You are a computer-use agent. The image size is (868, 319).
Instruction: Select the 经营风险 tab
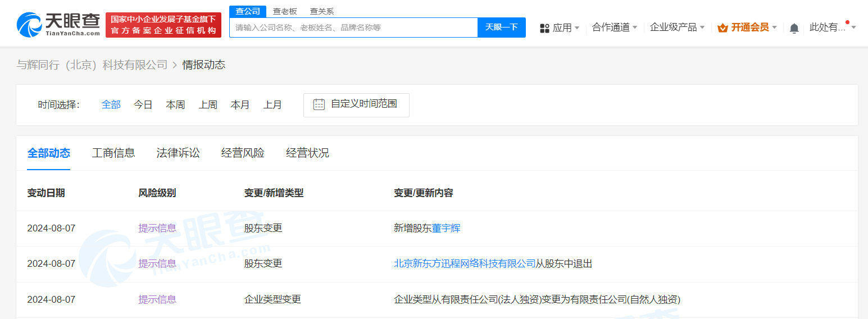point(243,153)
